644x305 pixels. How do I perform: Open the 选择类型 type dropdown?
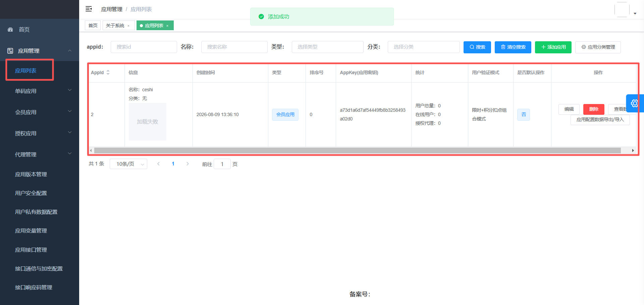327,47
